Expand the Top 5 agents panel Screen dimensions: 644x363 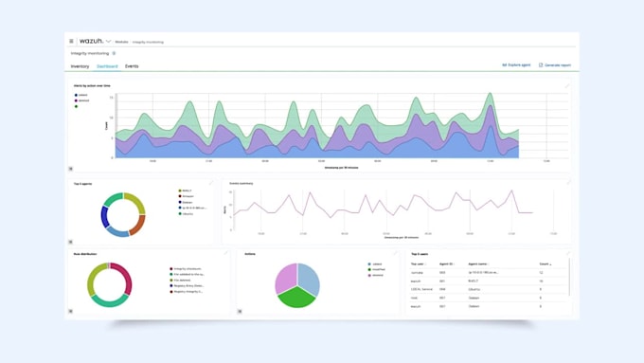click(211, 183)
